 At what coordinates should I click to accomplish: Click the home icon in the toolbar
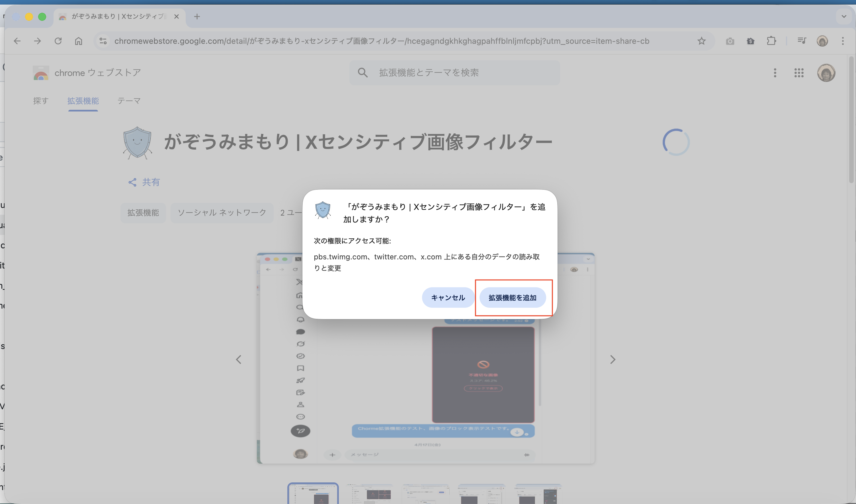[x=79, y=41]
